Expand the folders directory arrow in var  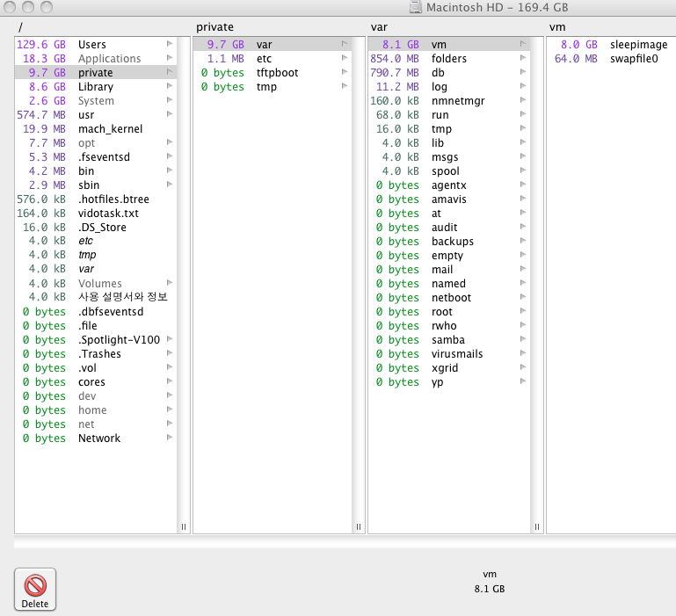pos(523,58)
